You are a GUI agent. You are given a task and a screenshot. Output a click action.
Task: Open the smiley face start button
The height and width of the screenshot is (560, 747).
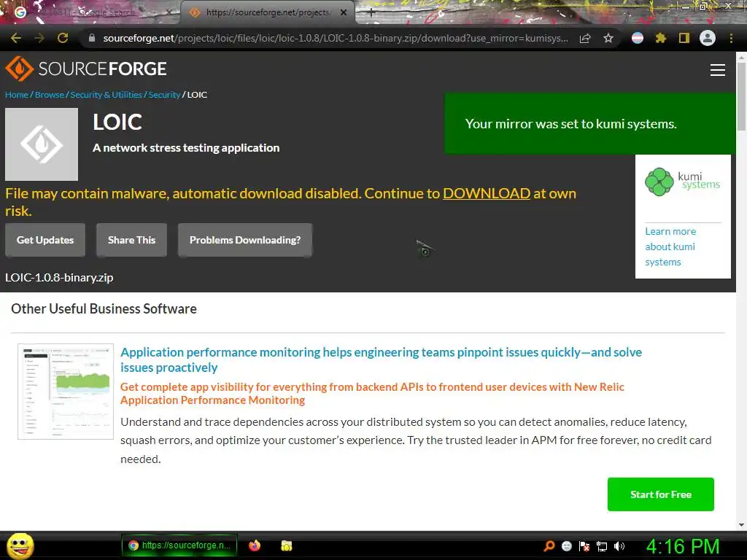20,545
